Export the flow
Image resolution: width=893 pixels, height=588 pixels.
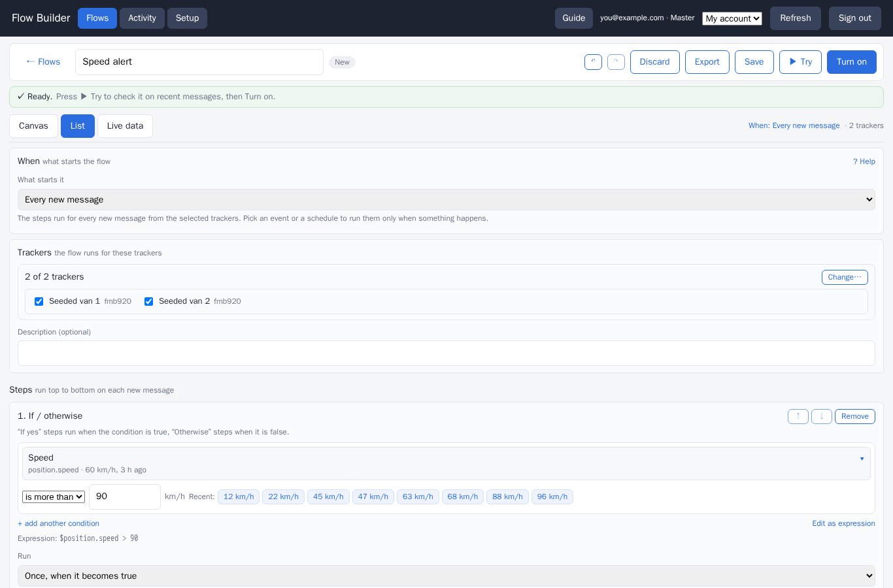pos(707,62)
